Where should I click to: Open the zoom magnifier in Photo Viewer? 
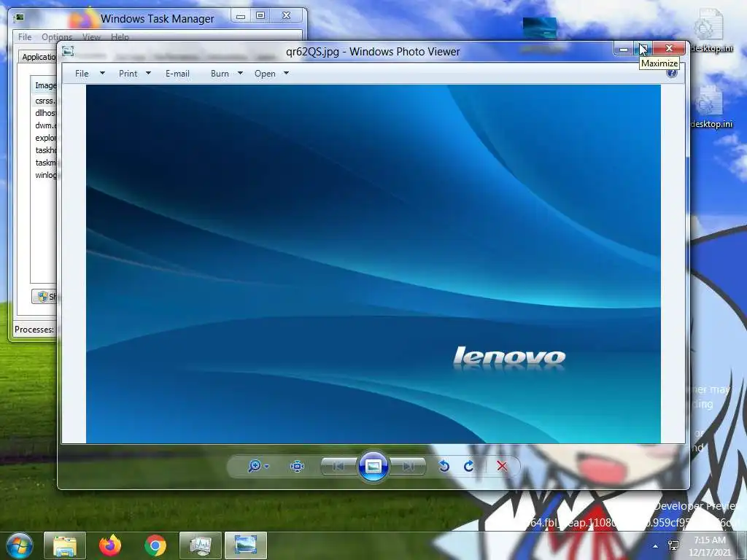pyautogui.click(x=255, y=466)
